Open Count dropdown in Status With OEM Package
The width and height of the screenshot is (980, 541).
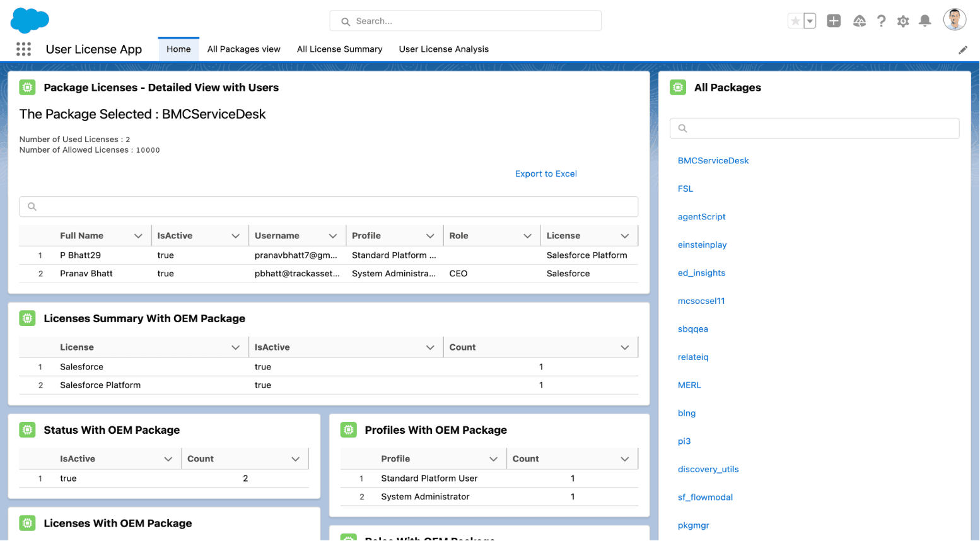tap(295, 459)
